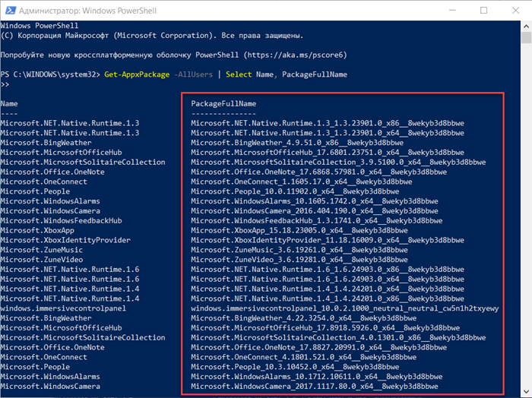Select Microsoft.XboxApp_15.18.23005.0_x64 full name
532x398 pixels.
[299, 231]
